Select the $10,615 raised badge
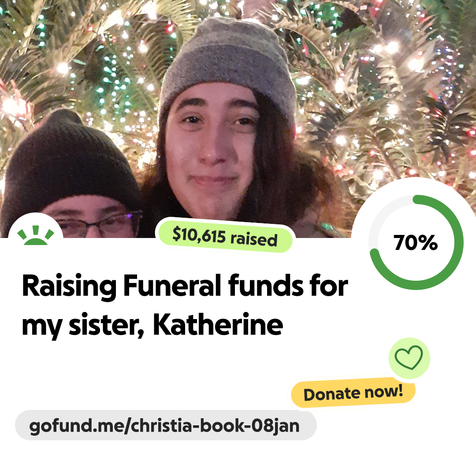This screenshot has width=476, height=476. point(225,237)
